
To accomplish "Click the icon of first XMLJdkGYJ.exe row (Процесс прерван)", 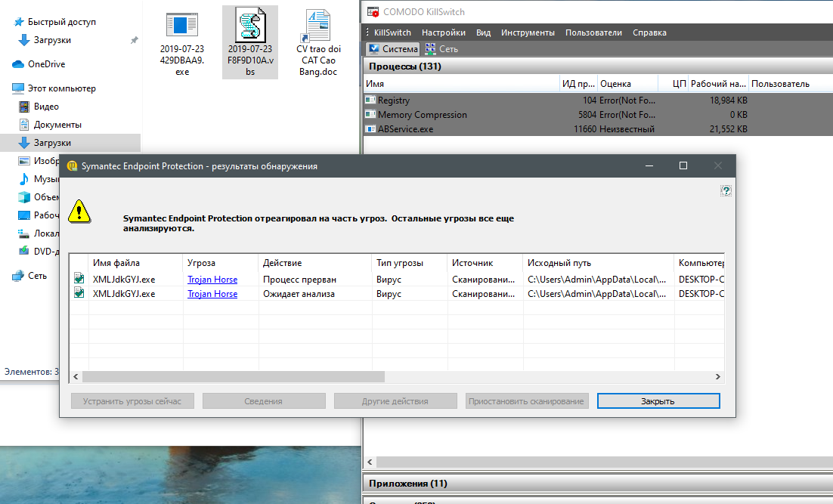I will (79, 278).
